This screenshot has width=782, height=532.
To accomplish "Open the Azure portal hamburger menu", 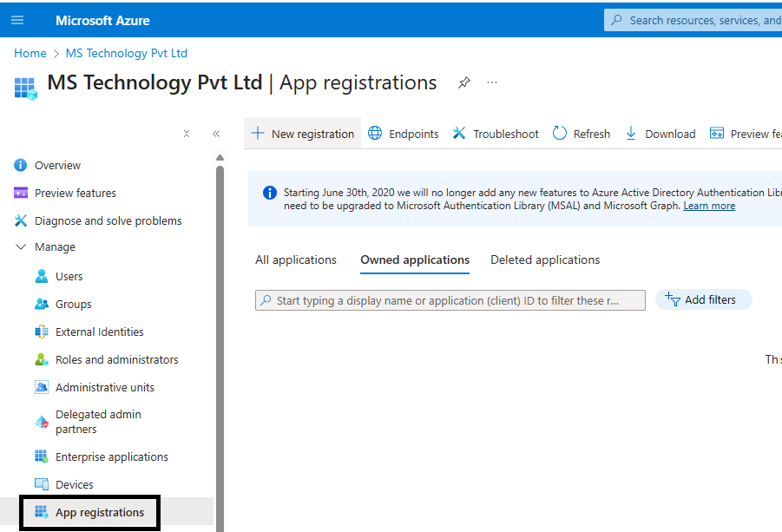I will (x=17, y=19).
